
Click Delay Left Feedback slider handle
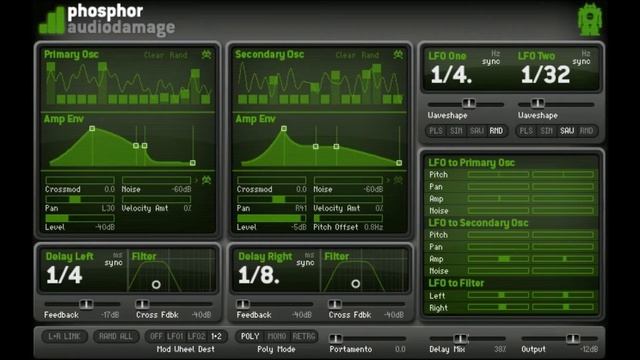[x=86, y=304]
